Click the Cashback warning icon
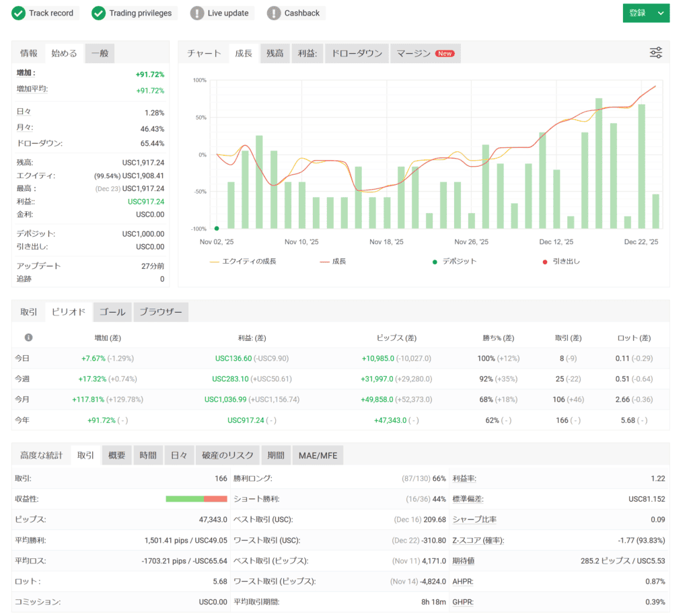Viewport: 689px width, 616px height. pyautogui.click(x=274, y=13)
